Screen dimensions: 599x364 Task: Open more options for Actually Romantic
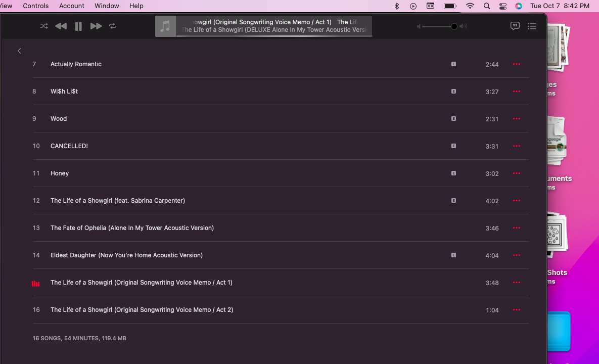[x=517, y=64]
